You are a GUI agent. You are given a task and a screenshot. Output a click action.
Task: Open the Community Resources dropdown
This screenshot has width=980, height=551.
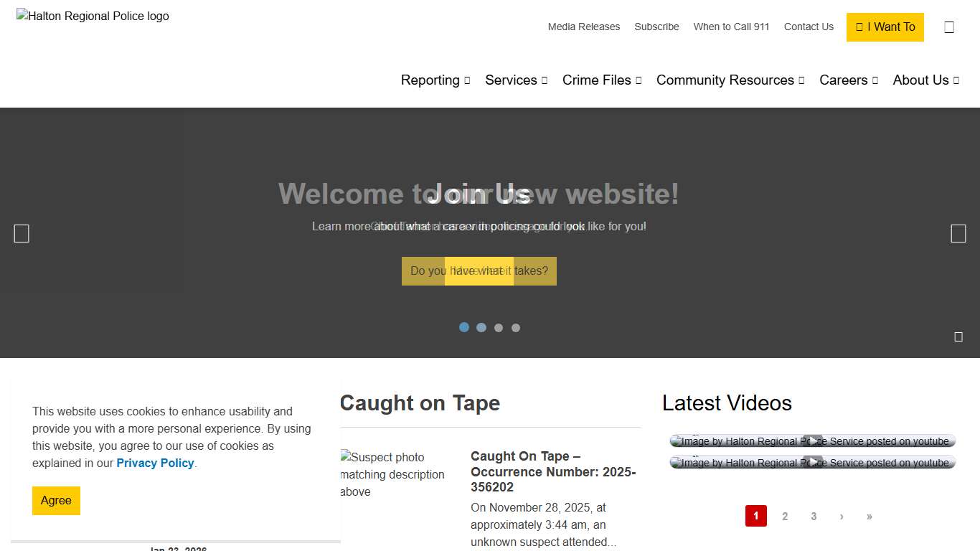[730, 80]
